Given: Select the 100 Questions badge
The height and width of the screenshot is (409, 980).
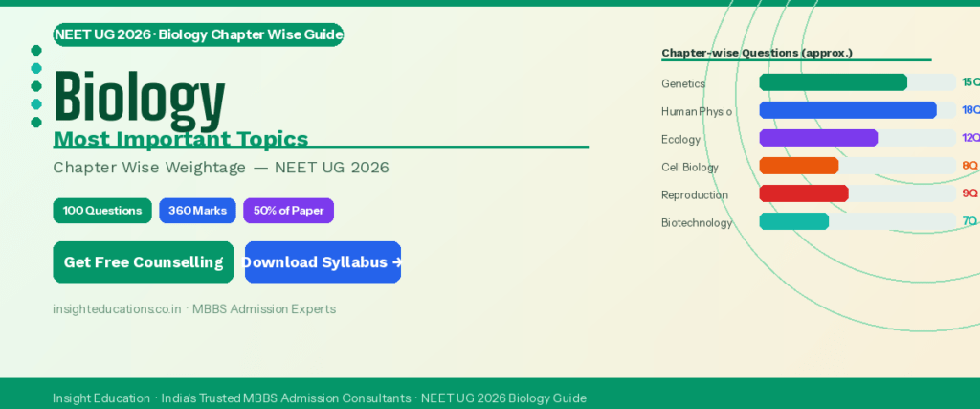Looking at the screenshot, I should click(102, 211).
